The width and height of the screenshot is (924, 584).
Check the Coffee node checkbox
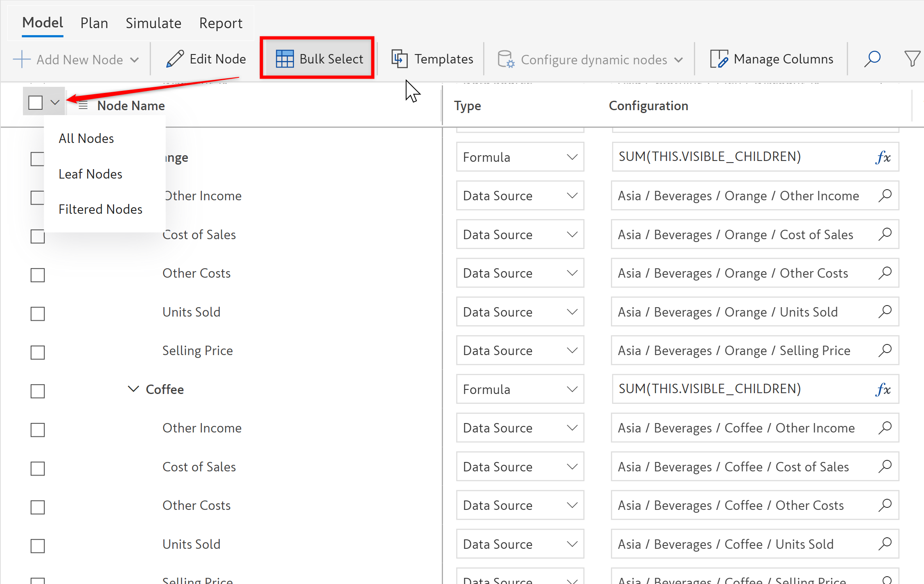point(38,391)
